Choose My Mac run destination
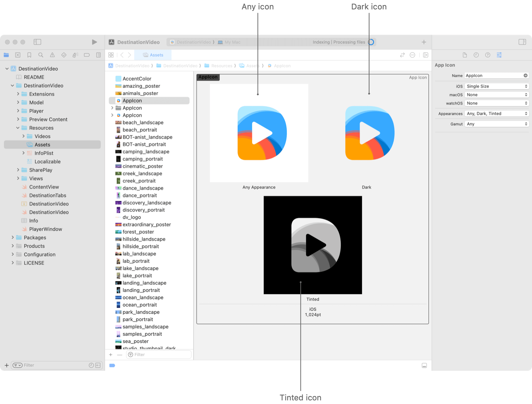Viewport: 532px width, 404px height. 229,42
